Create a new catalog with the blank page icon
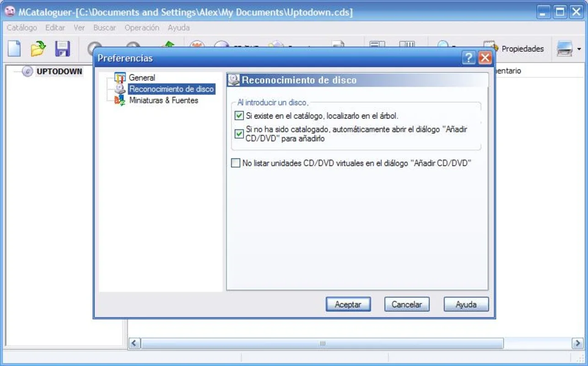588x366 pixels. (14, 48)
